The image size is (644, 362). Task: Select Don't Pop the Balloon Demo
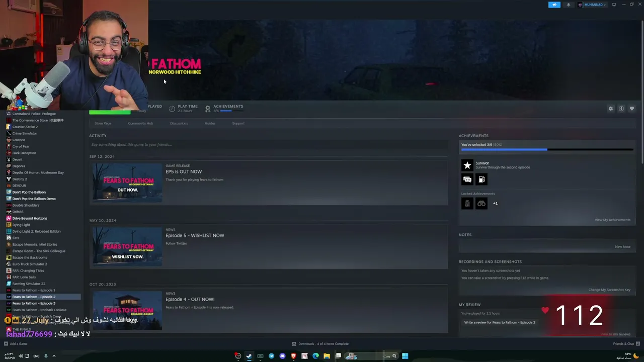pyautogui.click(x=34, y=199)
